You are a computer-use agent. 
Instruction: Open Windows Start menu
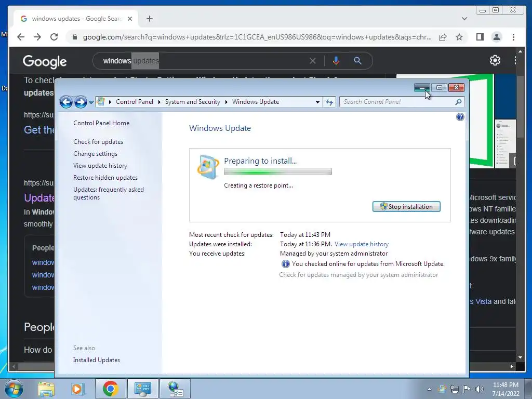click(x=14, y=389)
